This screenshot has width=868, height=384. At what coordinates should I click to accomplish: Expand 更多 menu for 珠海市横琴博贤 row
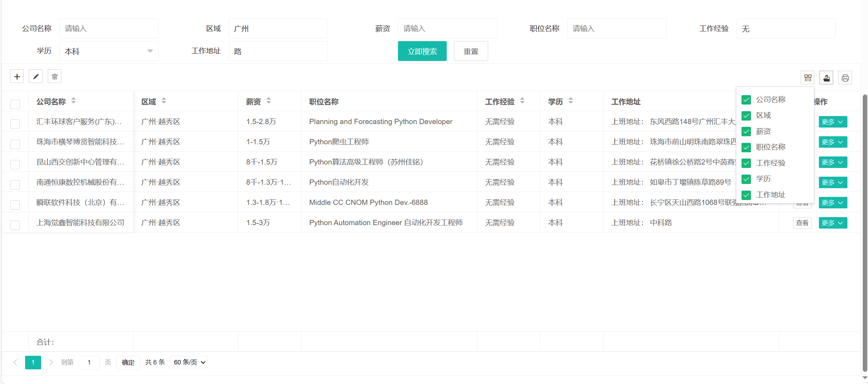pyautogui.click(x=832, y=142)
